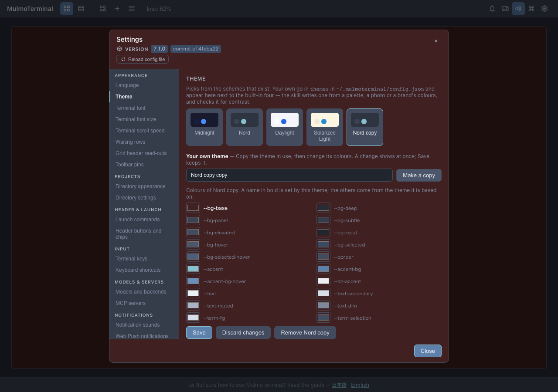558x392 pixels.
Task: Open the --accent-bg-hover colour swatch
Action: click(x=193, y=281)
